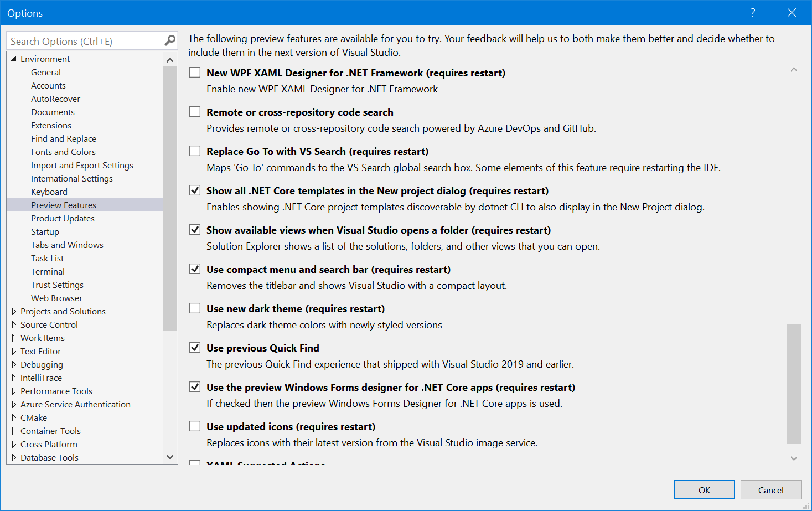812x511 pixels.
Task: Open Product Updates settings
Action: tap(63, 218)
